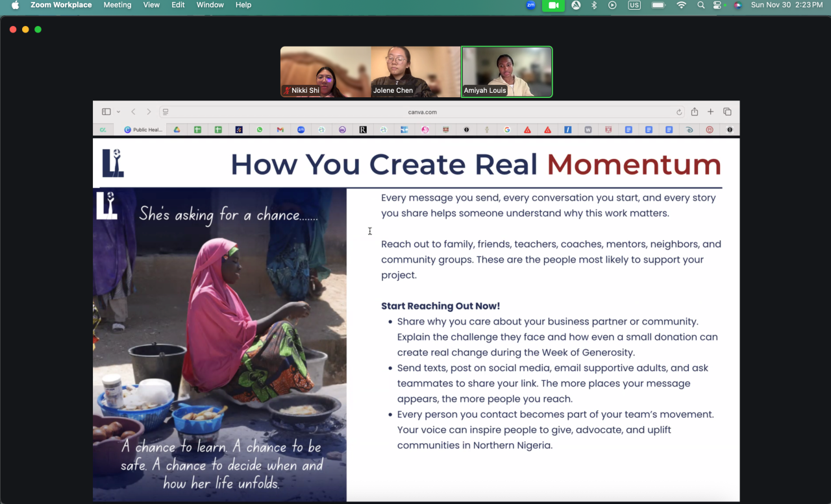
Task: Click the blue Zoom status menu bar icon
Action: click(x=531, y=5)
